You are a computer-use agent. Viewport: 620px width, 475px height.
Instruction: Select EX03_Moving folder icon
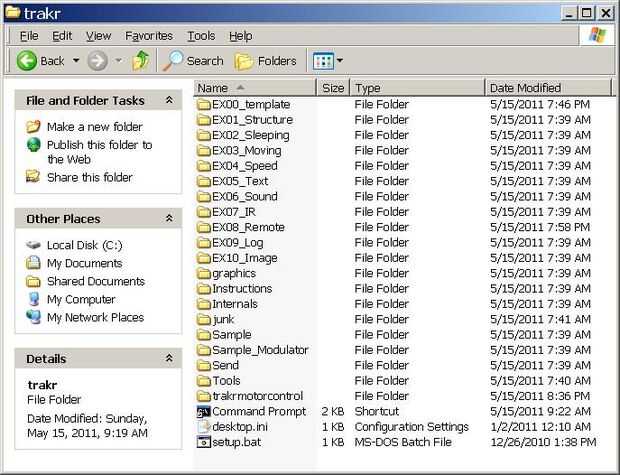(x=204, y=151)
